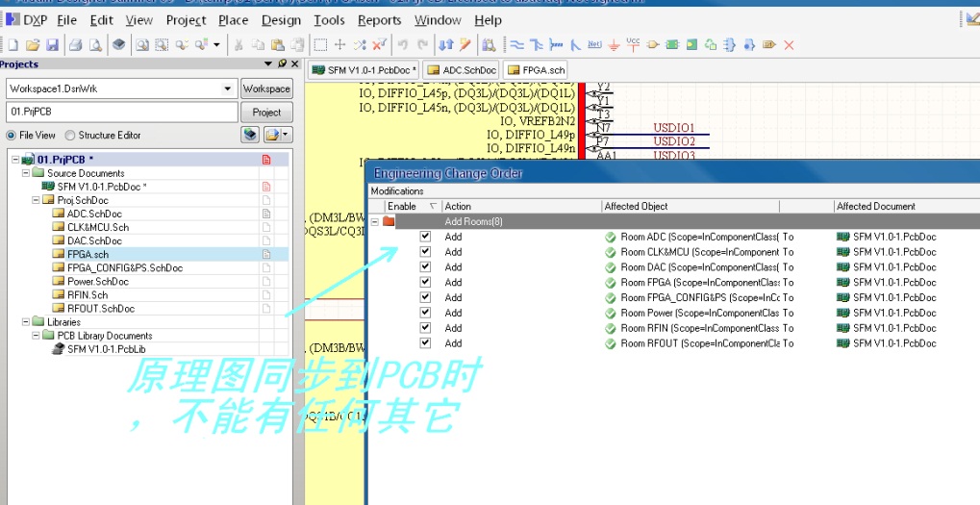Save the active document (floppy disk icon)
Screen dimensions: 980x505
[x=53, y=45]
